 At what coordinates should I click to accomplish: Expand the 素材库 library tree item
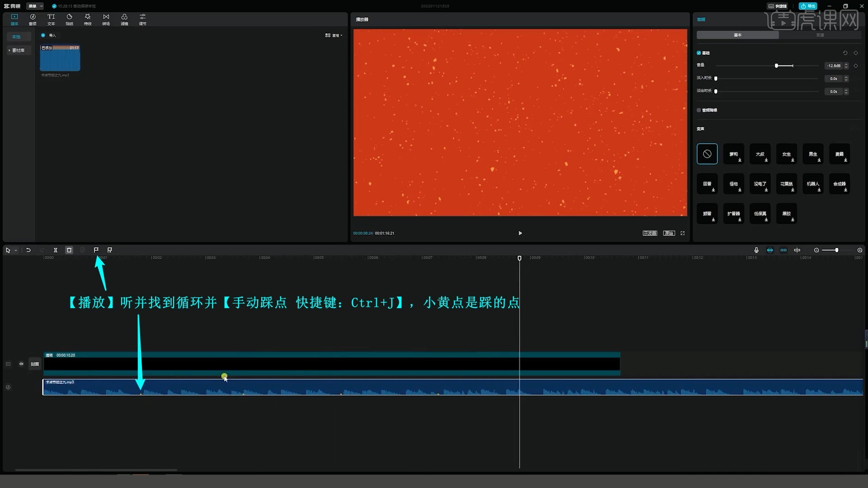tap(19, 50)
